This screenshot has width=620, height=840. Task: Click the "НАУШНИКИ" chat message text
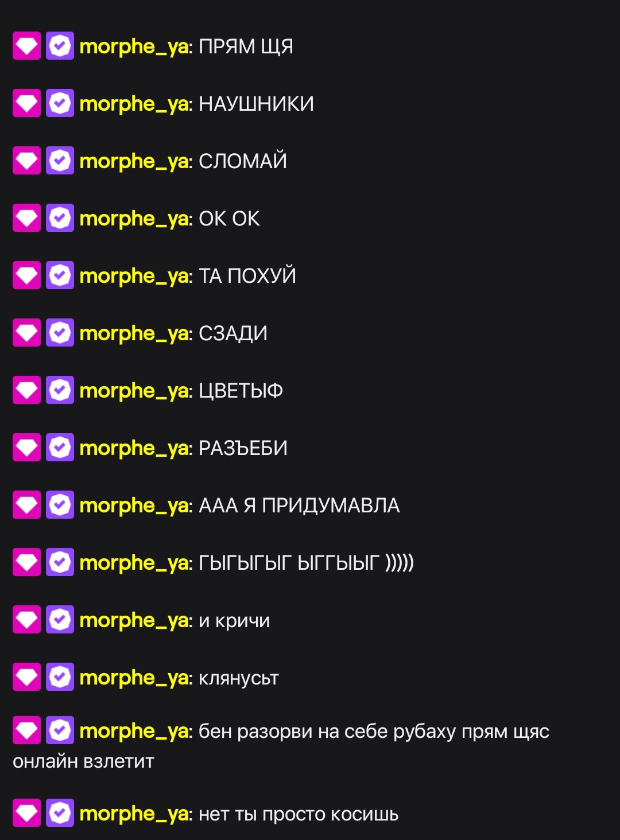click(x=257, y=104)
